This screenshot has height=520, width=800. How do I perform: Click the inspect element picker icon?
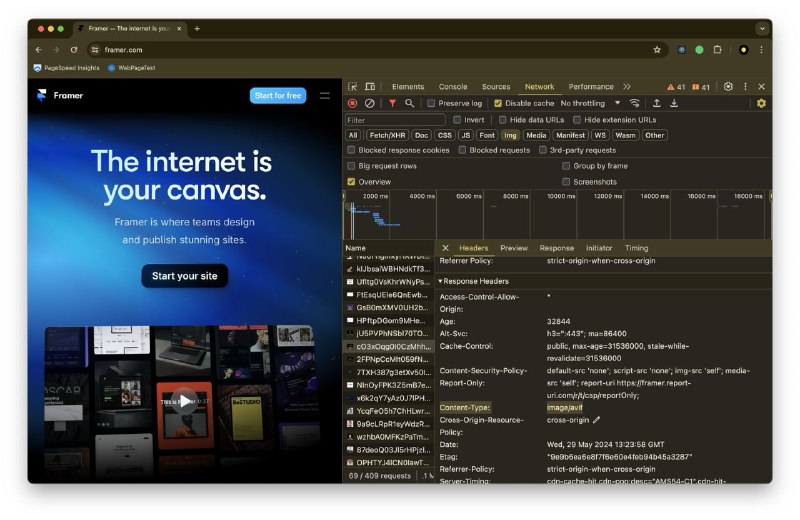click(x=352, y=87)
